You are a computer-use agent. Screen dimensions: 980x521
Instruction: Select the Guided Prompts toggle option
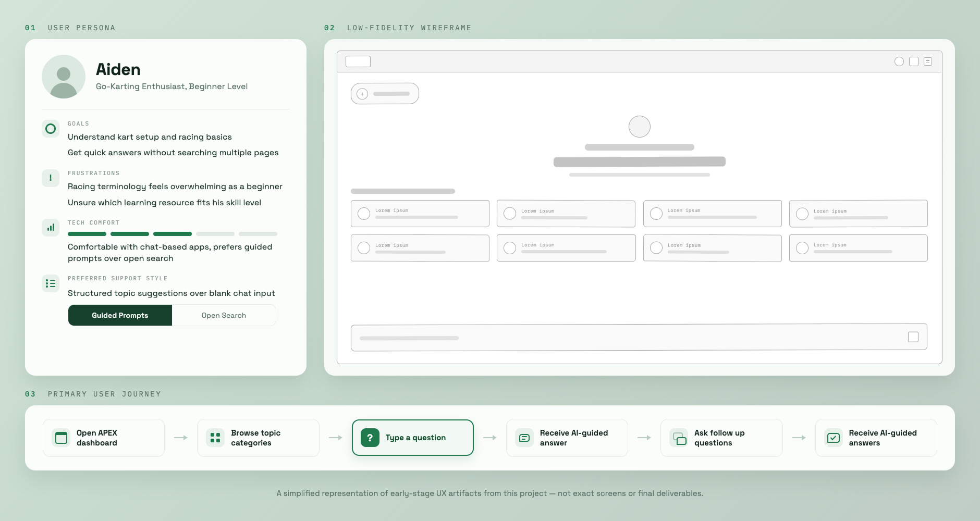click(x=120, y=315)
